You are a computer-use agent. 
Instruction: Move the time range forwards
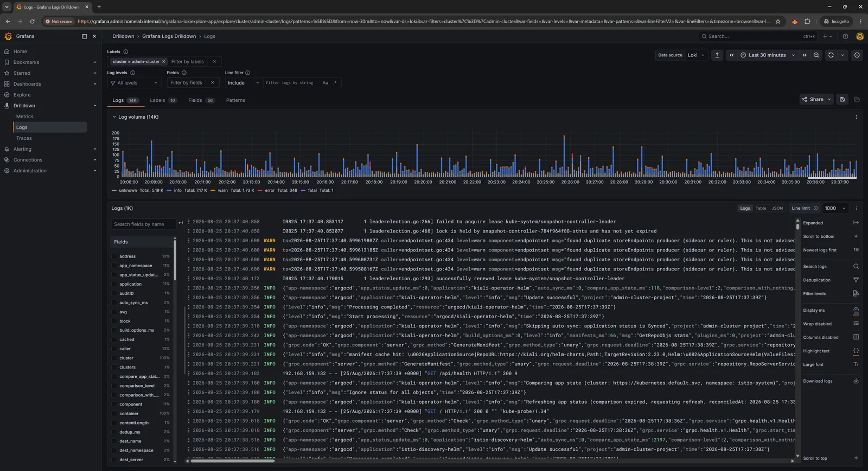click(x=804, y=55)
